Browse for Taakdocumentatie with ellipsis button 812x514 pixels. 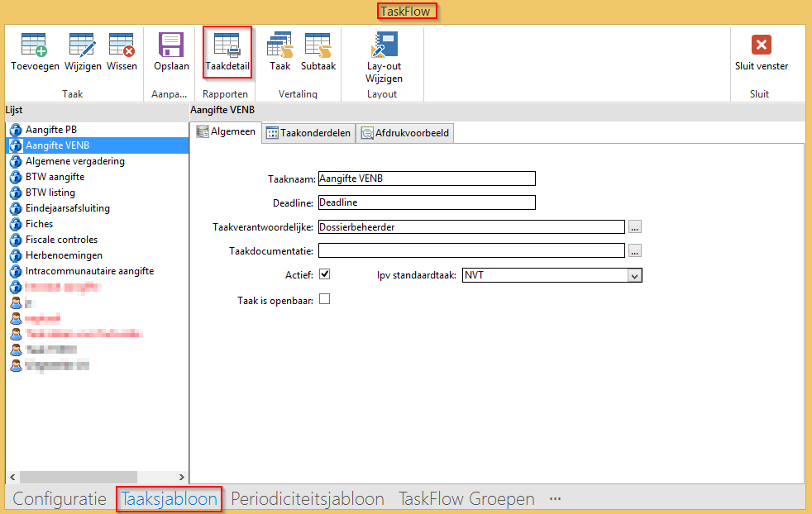(x=635, y=250)
